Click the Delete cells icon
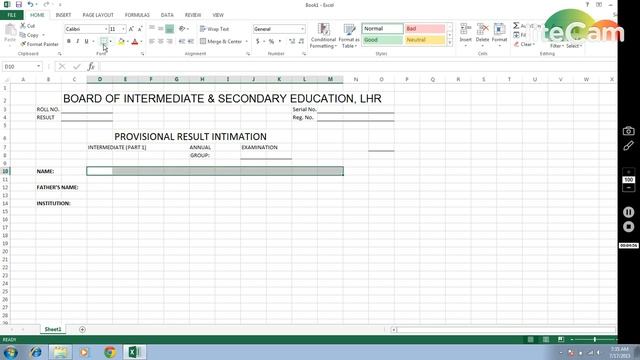 click(482, 29)
